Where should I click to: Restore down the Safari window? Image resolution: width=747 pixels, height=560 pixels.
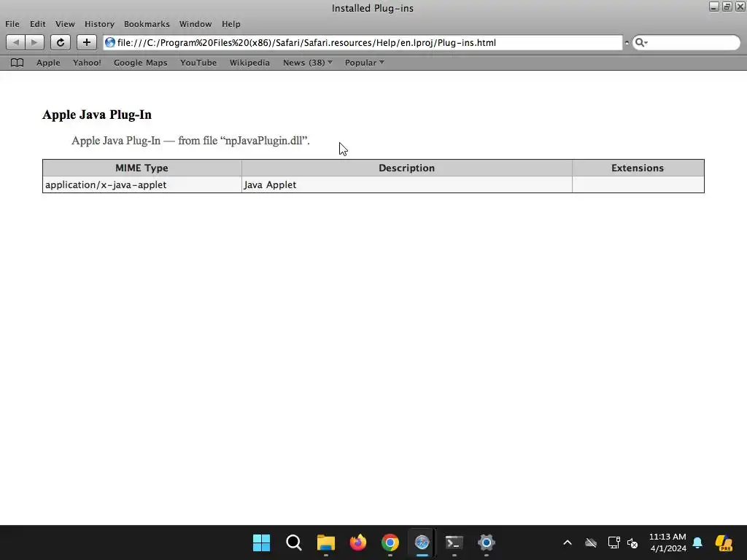(x=727, y=7)
